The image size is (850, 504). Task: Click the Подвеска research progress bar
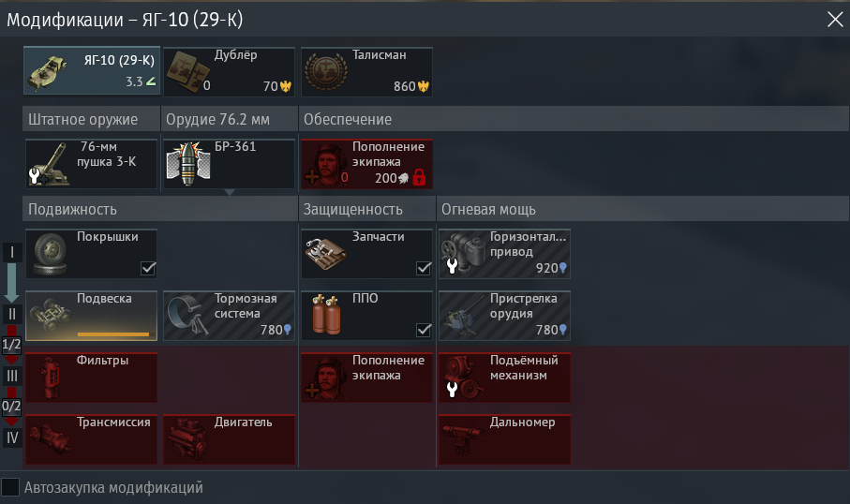pos(112,334)
